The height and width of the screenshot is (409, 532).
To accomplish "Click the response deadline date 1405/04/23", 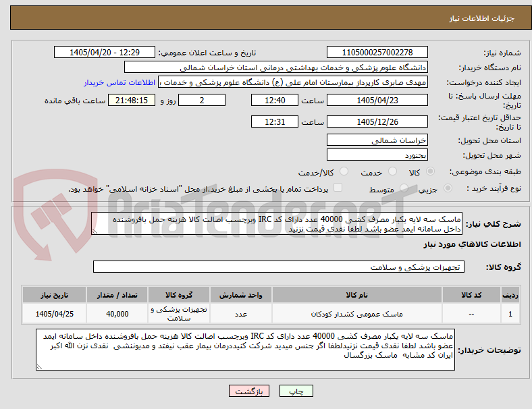I will click(x=377, y=100).
